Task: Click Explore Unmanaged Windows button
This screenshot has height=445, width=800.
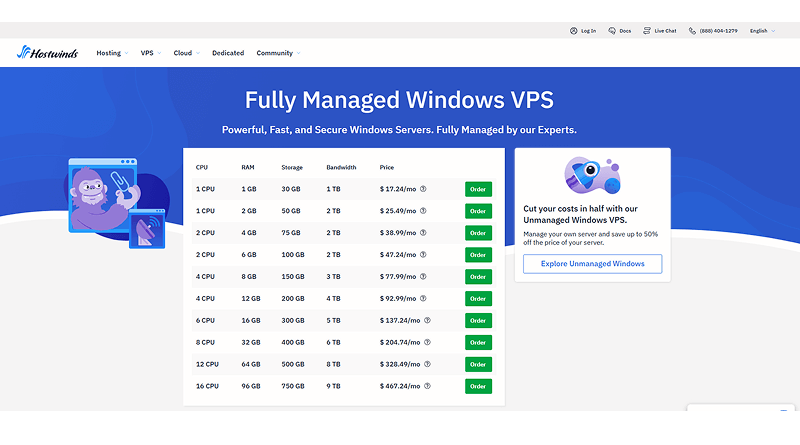Action: coord(592,264)
